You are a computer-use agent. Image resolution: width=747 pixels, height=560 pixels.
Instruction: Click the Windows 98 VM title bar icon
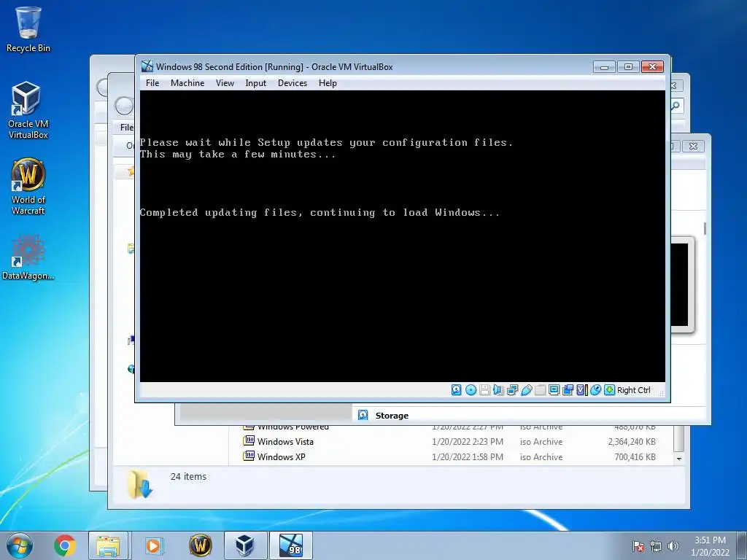(x=147, y=66)
